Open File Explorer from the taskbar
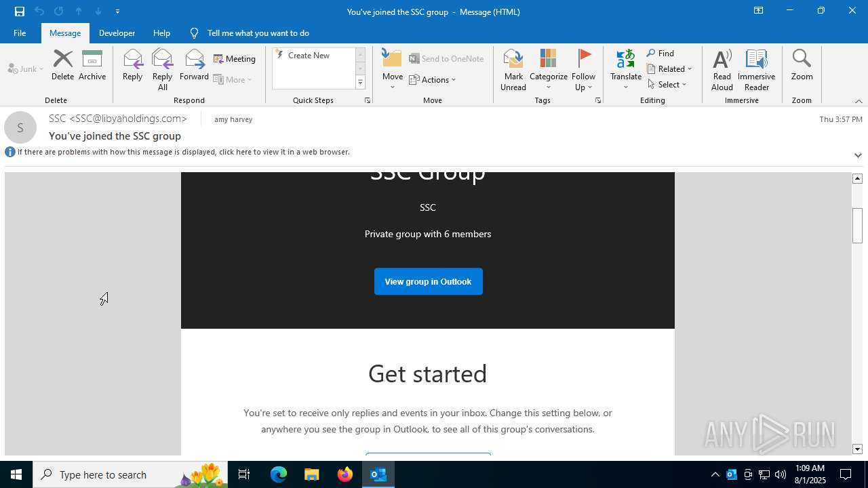The image size is (868, 488). point(311,474)
